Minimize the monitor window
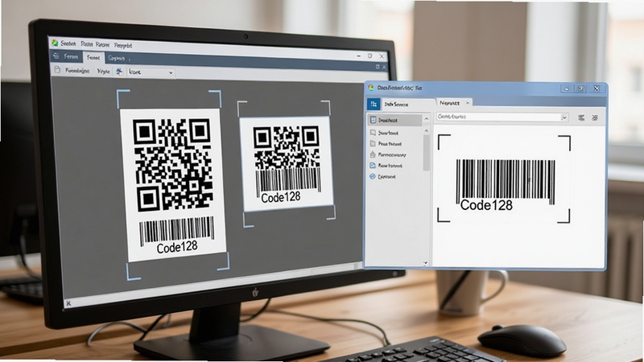The height and width of the screenshot is (362, 644). coord(358,55)
